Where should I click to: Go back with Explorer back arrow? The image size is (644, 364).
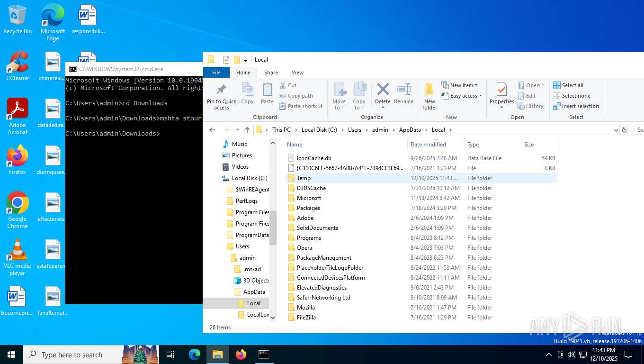[212, 130]
